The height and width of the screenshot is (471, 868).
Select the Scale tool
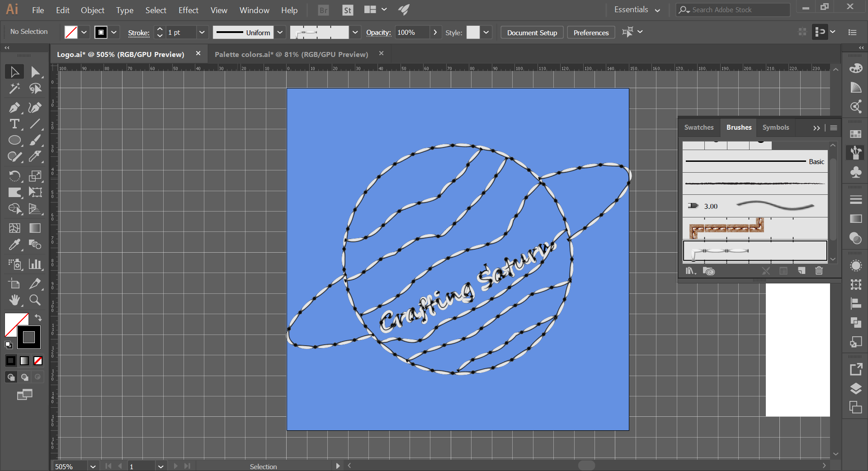point(35,176)
